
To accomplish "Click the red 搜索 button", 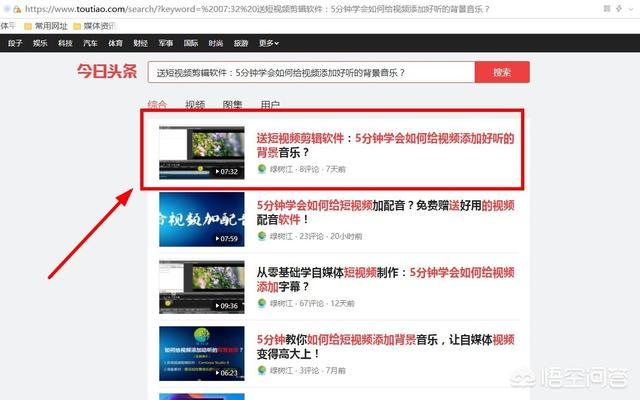I will (502, 72).
